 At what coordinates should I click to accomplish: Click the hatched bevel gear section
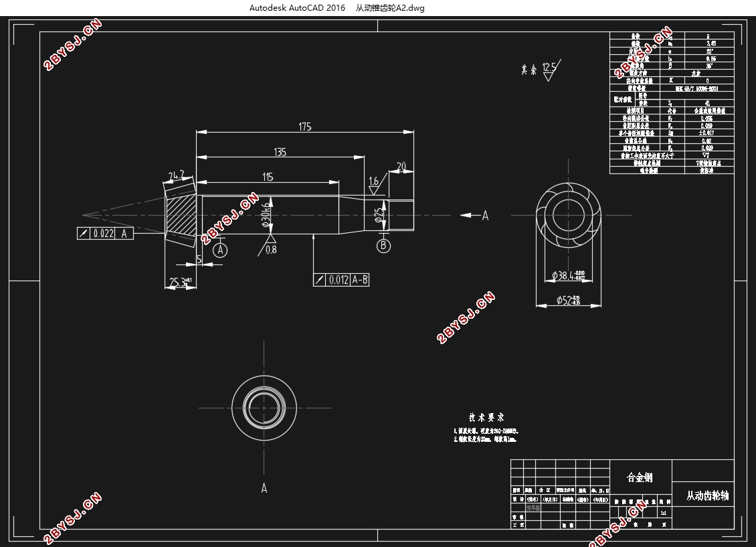coord(181,215)
